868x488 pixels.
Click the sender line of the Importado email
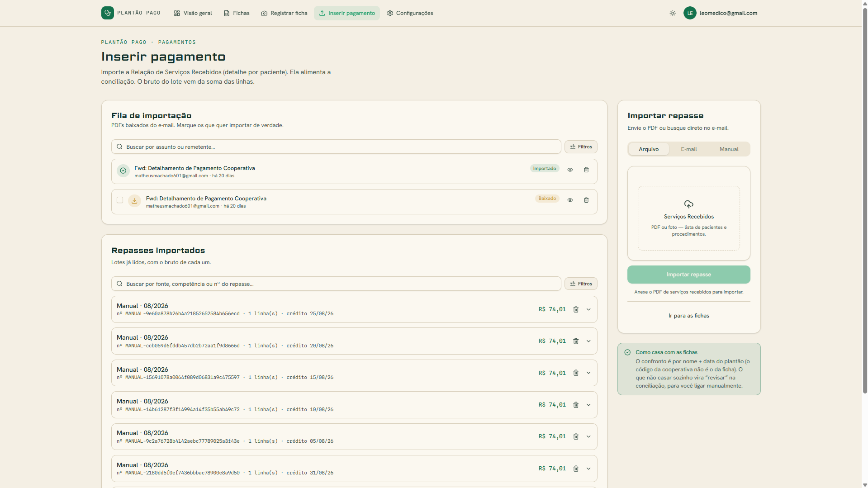click(184, 176)
